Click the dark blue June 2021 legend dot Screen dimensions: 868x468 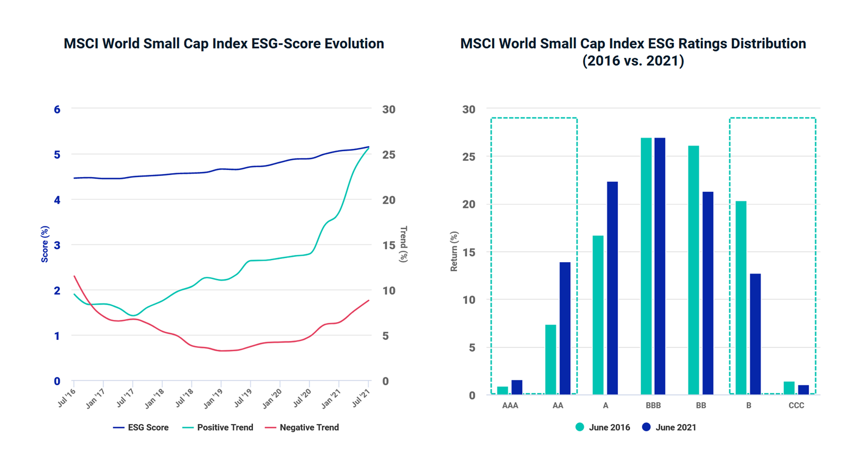point(646,427)
